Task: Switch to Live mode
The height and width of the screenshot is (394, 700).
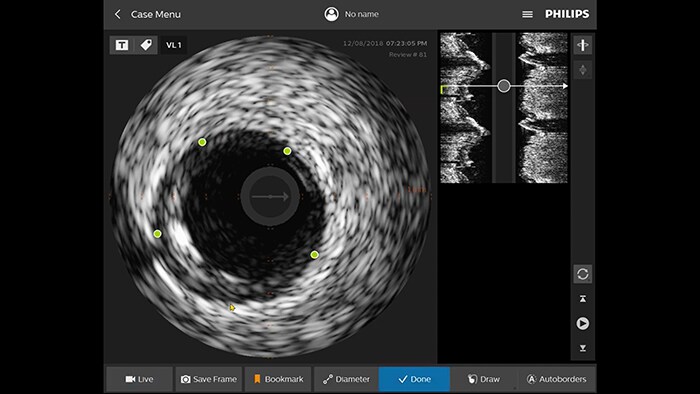Action: [139, 379]
